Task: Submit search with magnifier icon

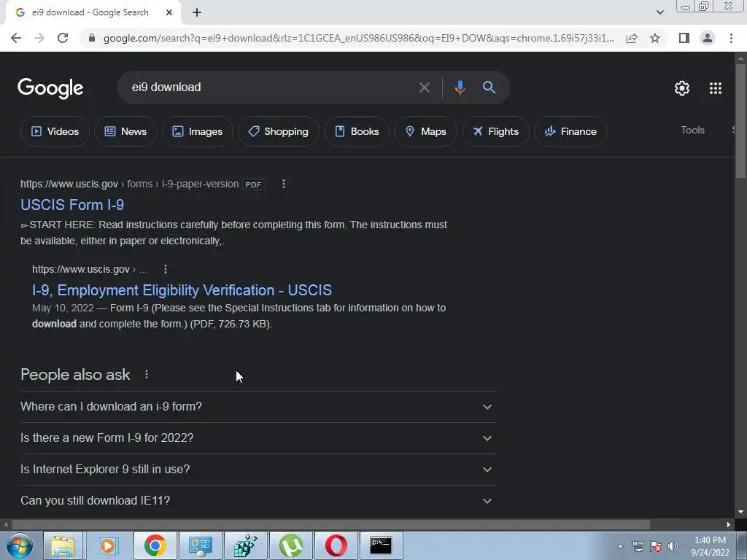Action: coord(489,87)
